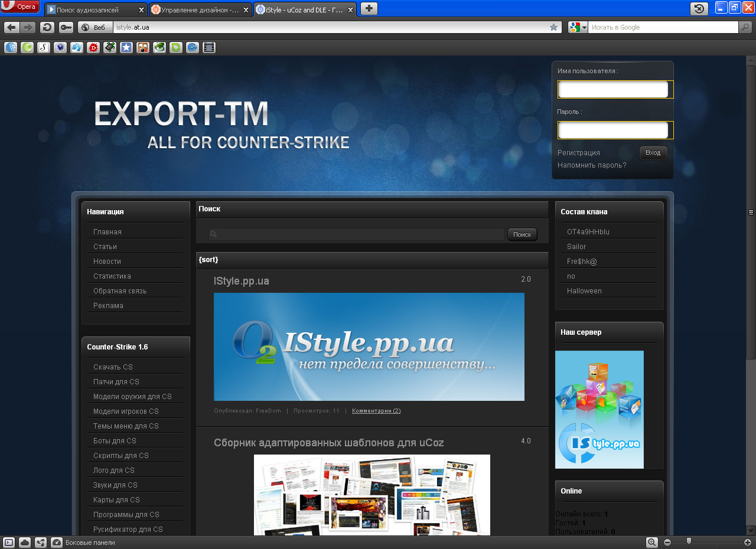Open the white S bookmark icon
Screen dimensions: 756x549
click(x=44, y=48)
